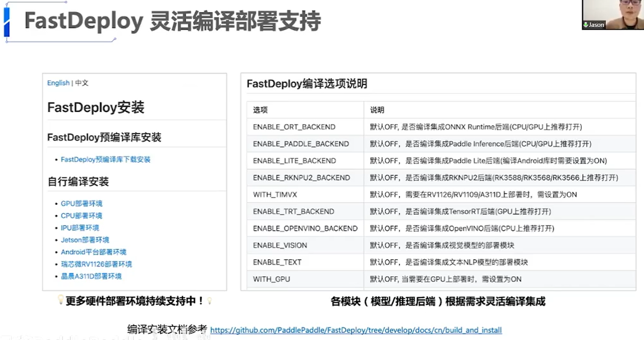Click the FastDeploy预编译库安装 heading
This screenshot has height=340, width=644.
point(104,138)
